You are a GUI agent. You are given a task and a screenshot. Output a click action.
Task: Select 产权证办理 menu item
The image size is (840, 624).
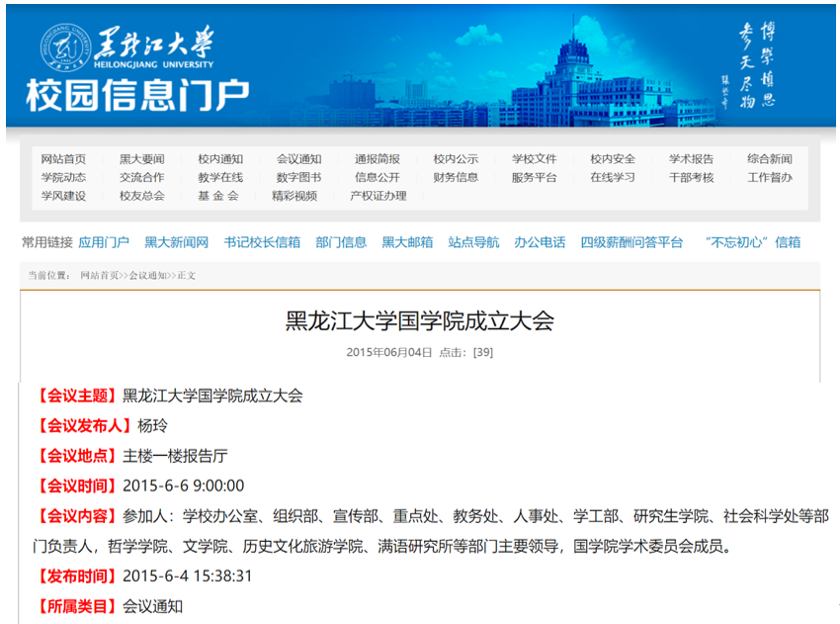click(x=378, y=196)
